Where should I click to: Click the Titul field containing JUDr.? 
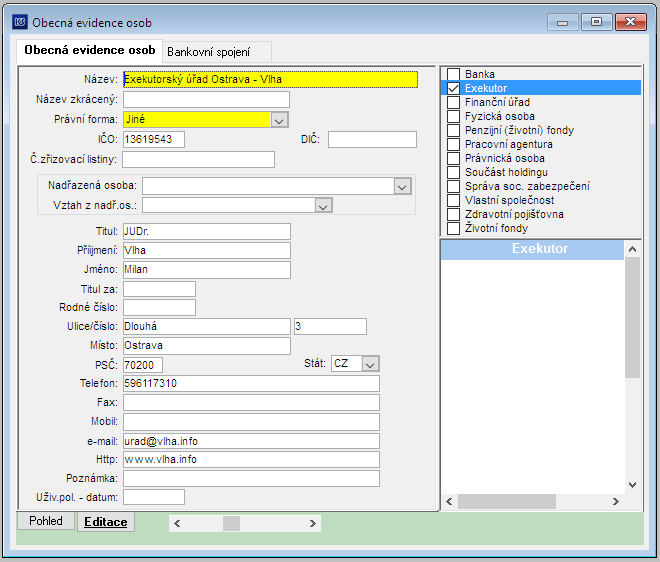(x=207, y=232)
